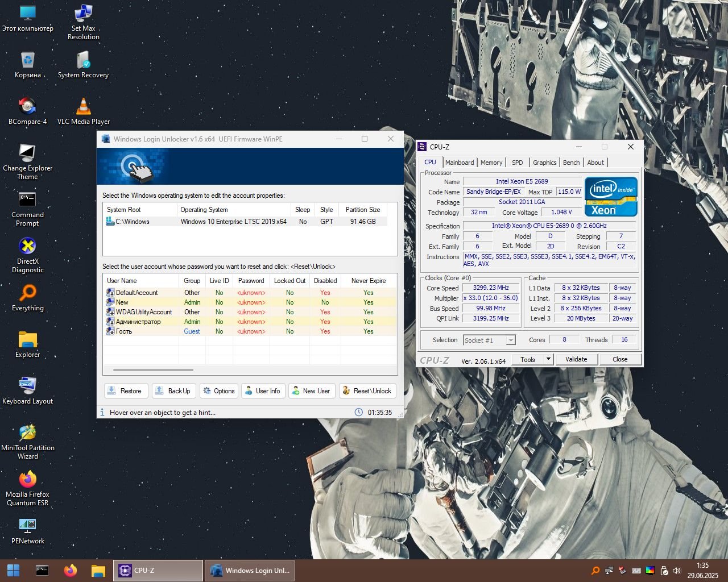The width and height of the screenshot is (728, 582).
Task: Open the Everything search icon
Action: tap(27, 294)
